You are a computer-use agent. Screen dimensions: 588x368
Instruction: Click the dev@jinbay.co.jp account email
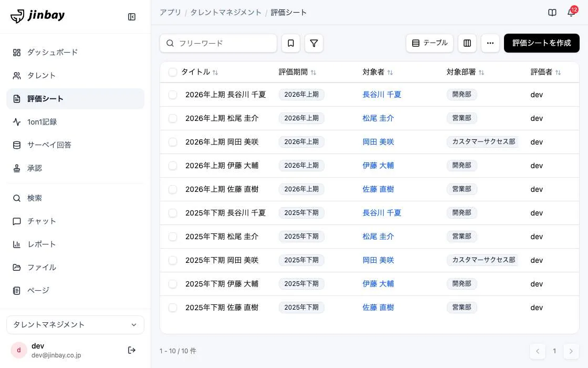pyautogui.click(x=56, y=355)
